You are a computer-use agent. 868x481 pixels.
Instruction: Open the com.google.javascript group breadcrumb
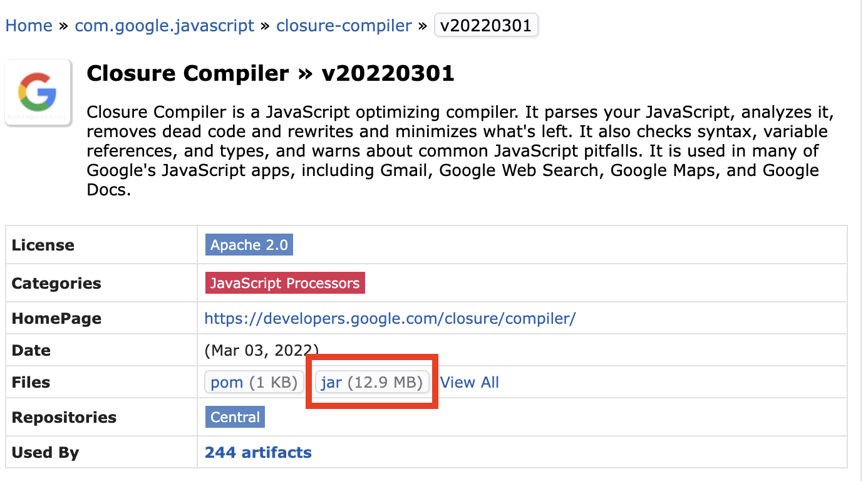[x=165, y=26]
